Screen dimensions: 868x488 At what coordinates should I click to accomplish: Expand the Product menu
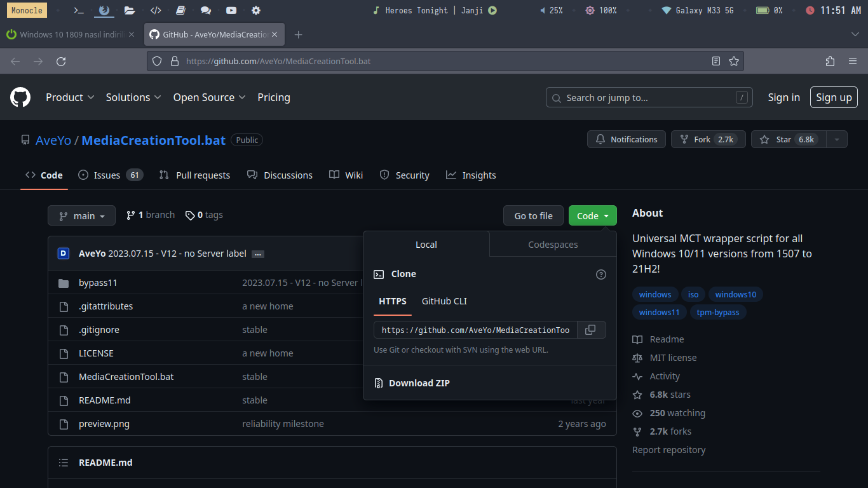pos(70,97)
